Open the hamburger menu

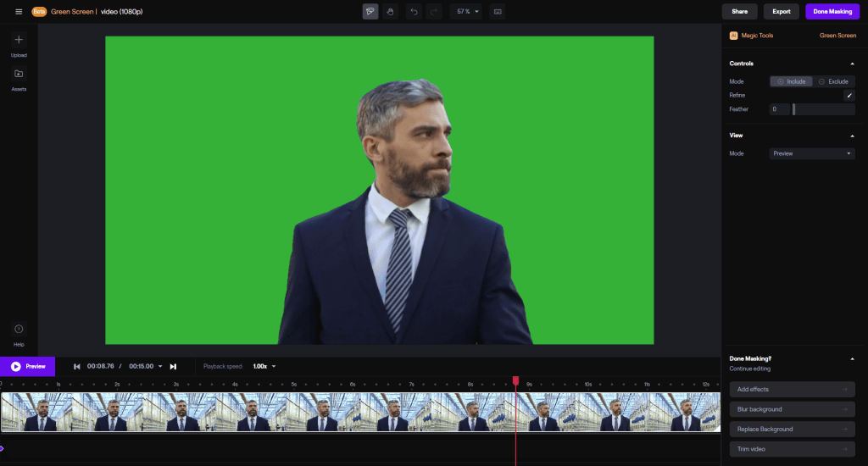[19, 12]
